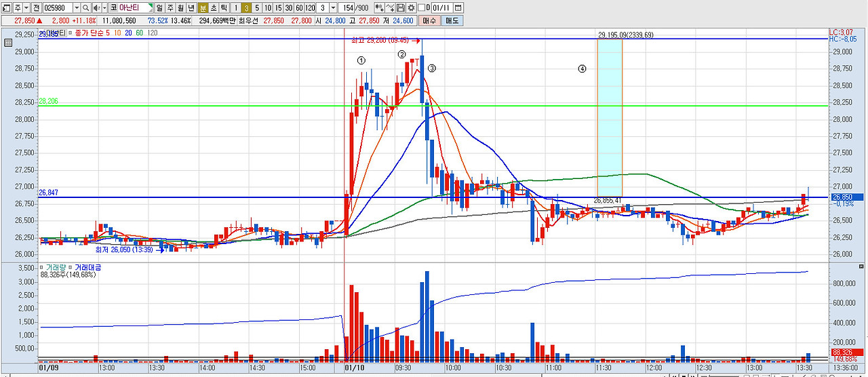Select the 틱 tick chart period

pos(223,8)
